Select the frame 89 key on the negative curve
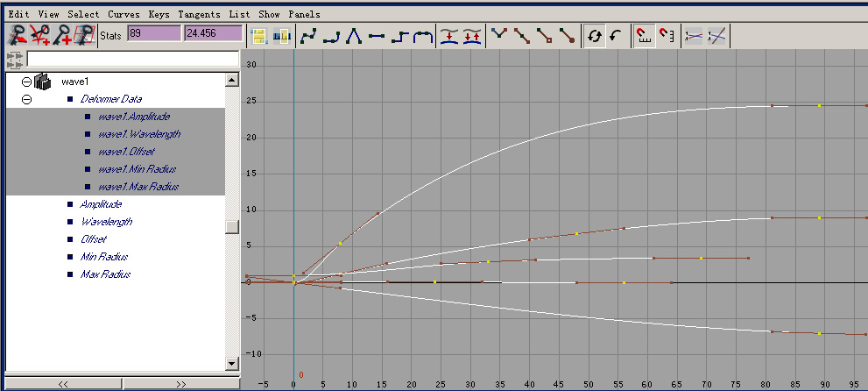The height and width of the screenshot is (391, 868). coord(819,333)
